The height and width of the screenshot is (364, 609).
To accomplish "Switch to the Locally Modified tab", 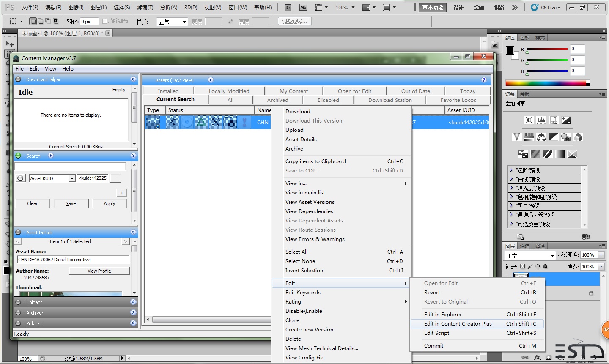I will pos(229,91).
